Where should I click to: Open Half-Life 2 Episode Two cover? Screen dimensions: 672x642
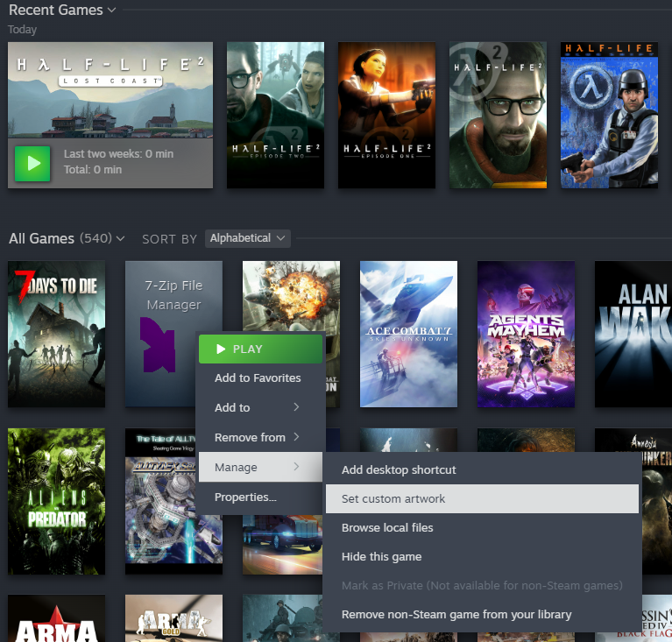click(x=275, y=115)
